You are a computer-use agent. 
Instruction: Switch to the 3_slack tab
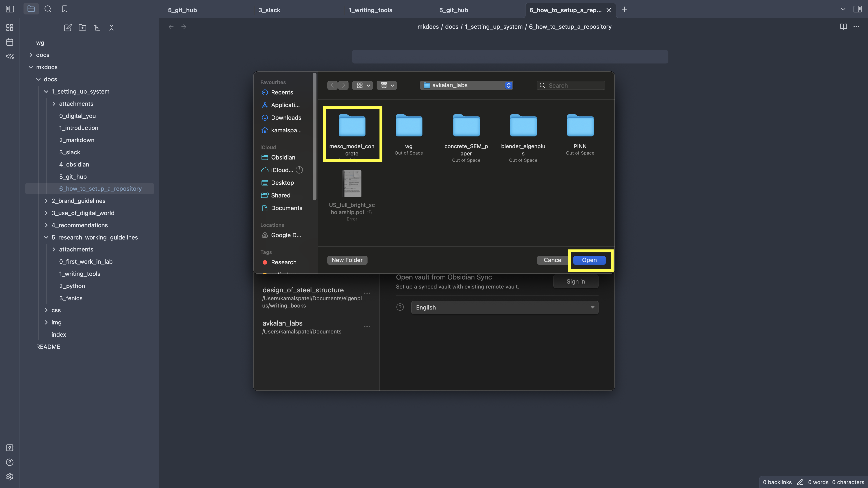[269, 10]
